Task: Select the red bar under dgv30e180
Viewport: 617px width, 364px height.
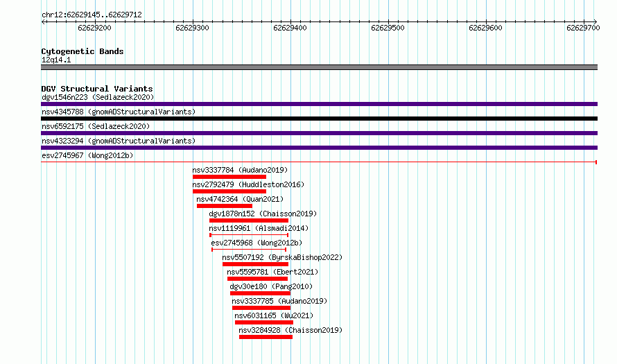Action: pos(261,293)
